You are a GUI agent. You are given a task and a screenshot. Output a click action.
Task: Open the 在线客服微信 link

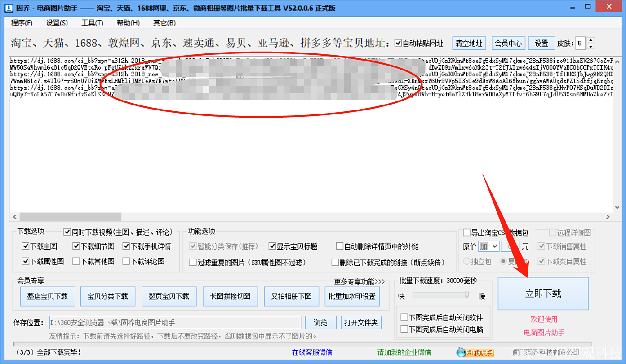312,352
